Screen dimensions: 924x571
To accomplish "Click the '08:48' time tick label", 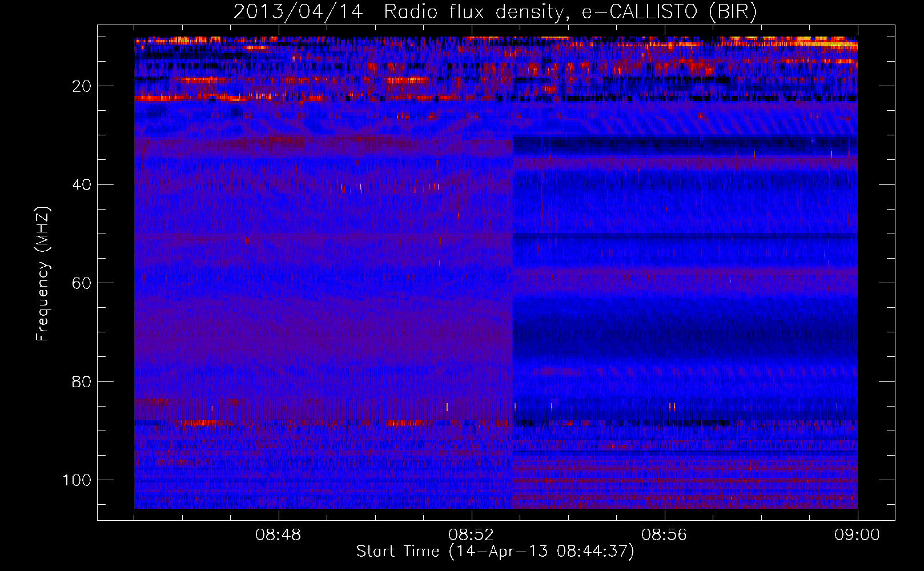I will pos(278,535).
